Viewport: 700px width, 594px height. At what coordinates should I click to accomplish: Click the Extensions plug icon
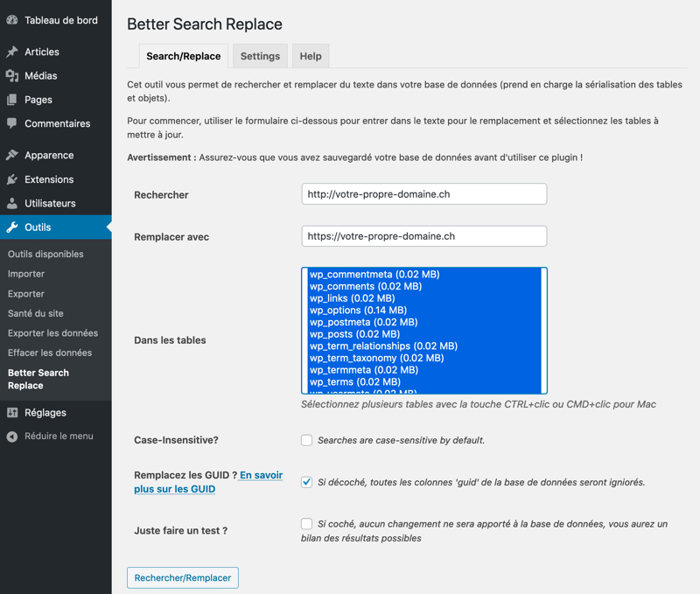click(x=12, y=179)
